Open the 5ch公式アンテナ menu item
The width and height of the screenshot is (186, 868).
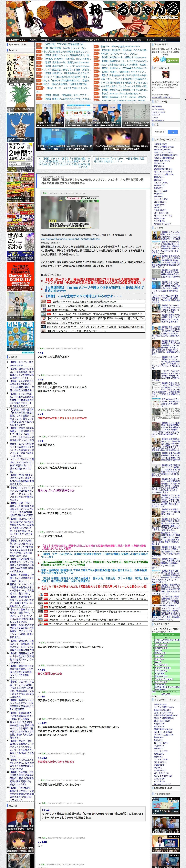(x=17, y=40)
